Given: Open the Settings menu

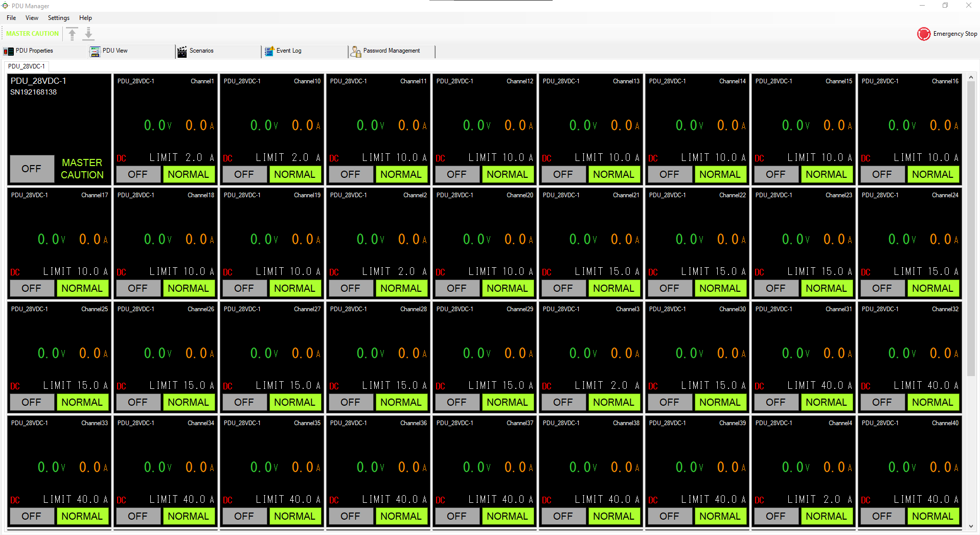Looking at the screenshot, I should pos(58,18).
